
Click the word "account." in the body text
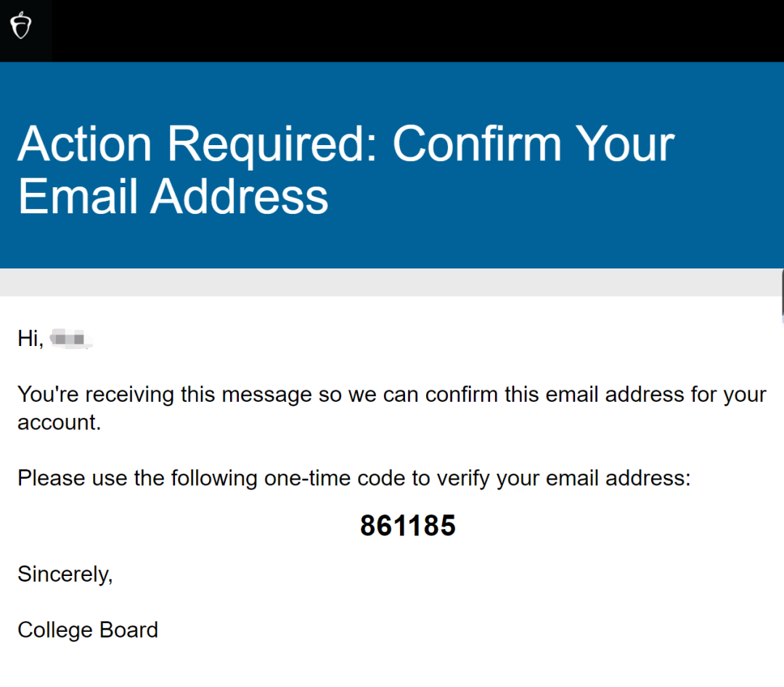click(59, 422)
